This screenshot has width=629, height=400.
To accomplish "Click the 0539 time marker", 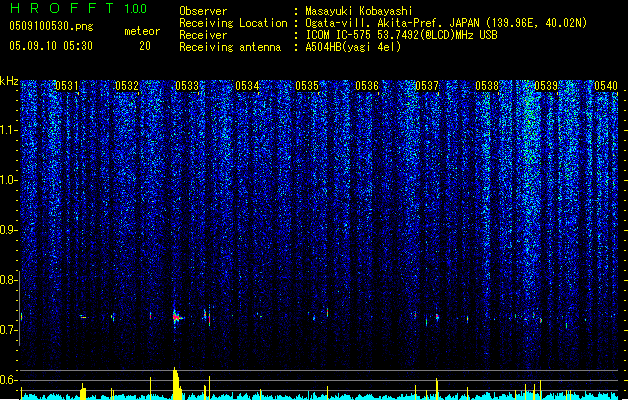I will [546, 86].
